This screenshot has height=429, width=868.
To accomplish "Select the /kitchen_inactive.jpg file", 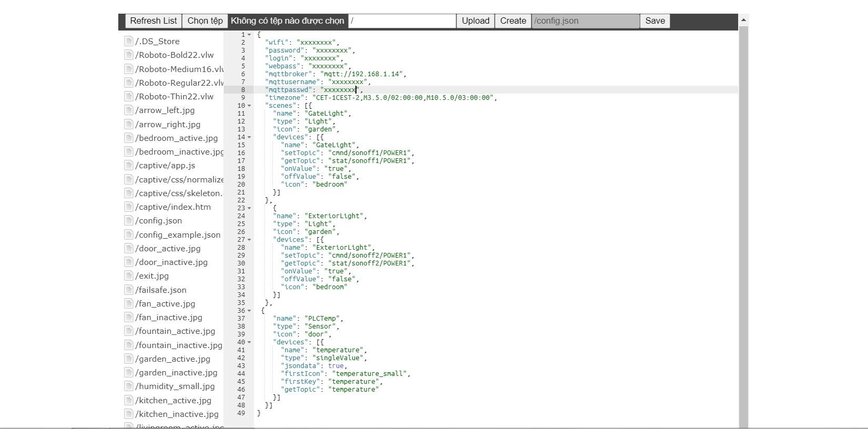I will (x=177, y=414).
